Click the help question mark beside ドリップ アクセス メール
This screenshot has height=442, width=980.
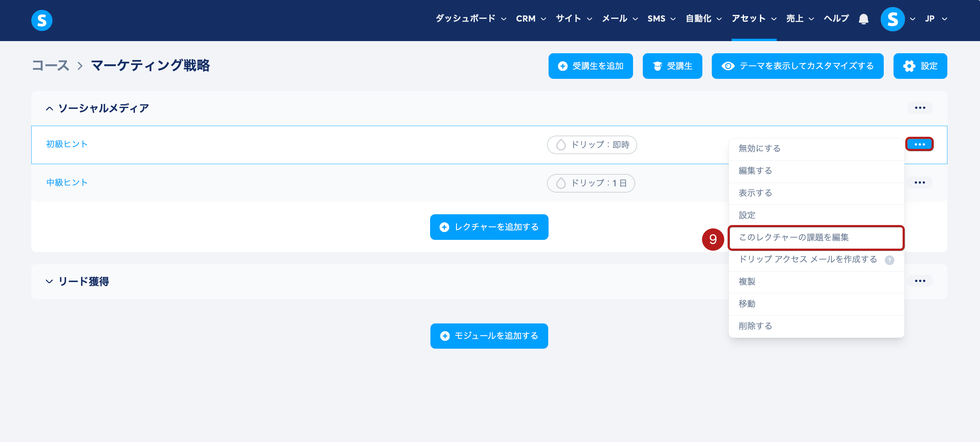pyautogui.click(x=889, y=260)
